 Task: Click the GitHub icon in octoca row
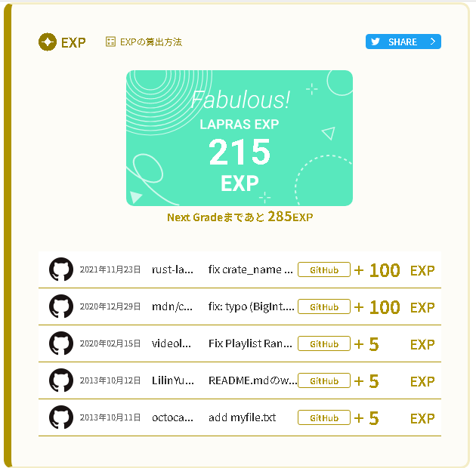60,417
